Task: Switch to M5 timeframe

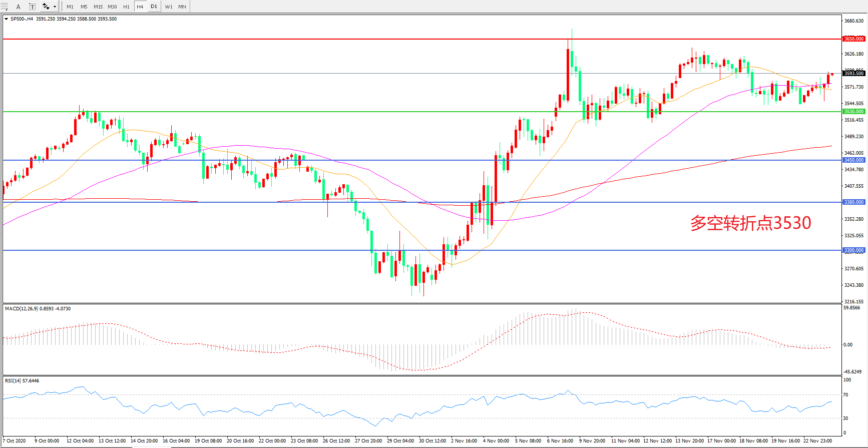Action: coord(84,7)
